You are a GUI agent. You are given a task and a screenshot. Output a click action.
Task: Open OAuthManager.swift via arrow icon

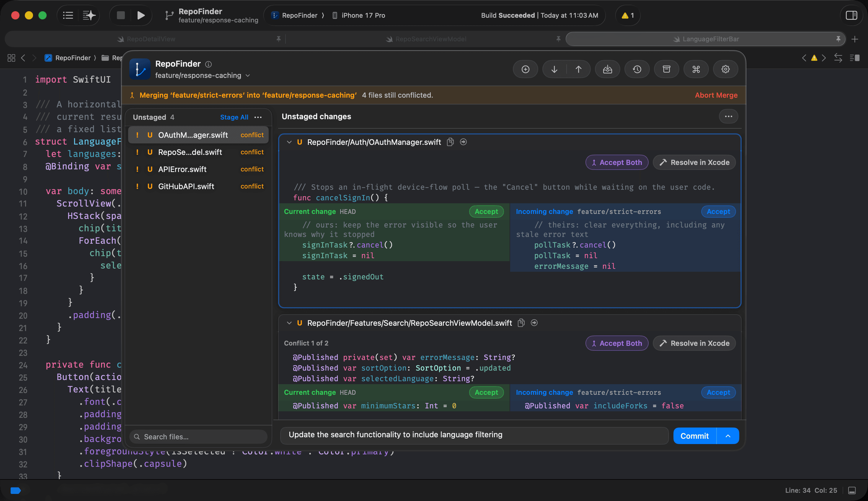pyautogui.click(x=464, y=142)
